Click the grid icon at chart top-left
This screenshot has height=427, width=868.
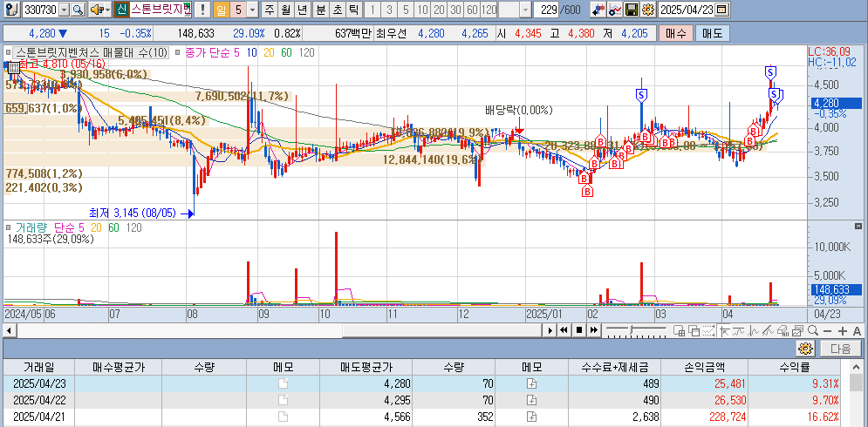pos(14,69)
